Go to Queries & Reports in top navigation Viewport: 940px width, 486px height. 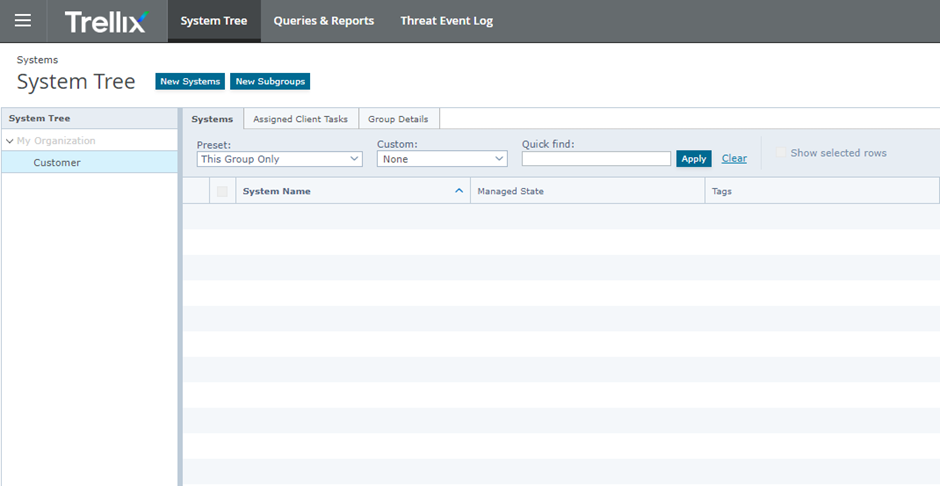point(324,21)
